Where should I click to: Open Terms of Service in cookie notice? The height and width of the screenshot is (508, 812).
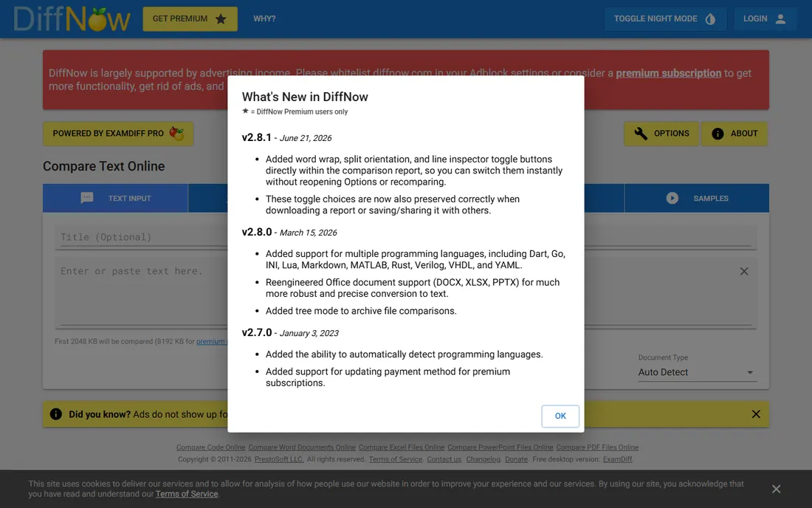(x=187, y=494)
